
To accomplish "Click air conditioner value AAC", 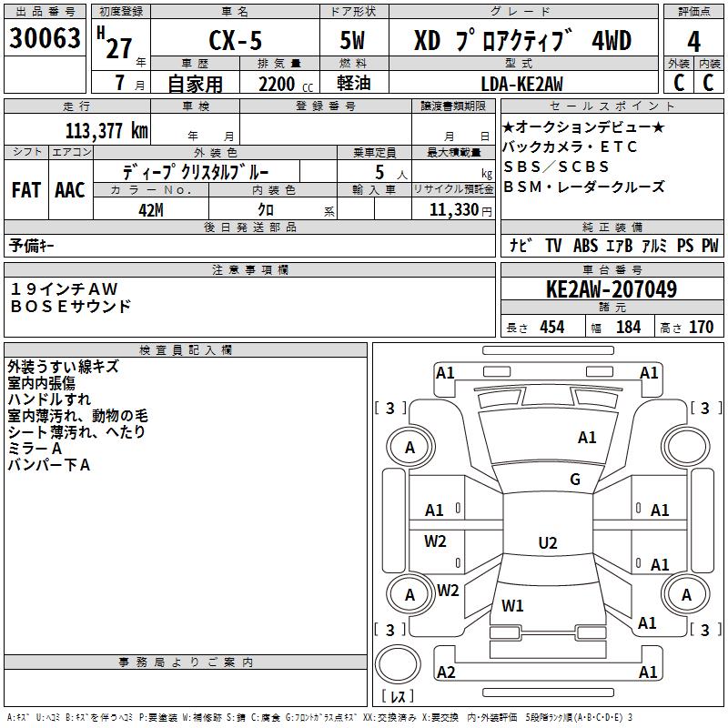I will point(70,190).
